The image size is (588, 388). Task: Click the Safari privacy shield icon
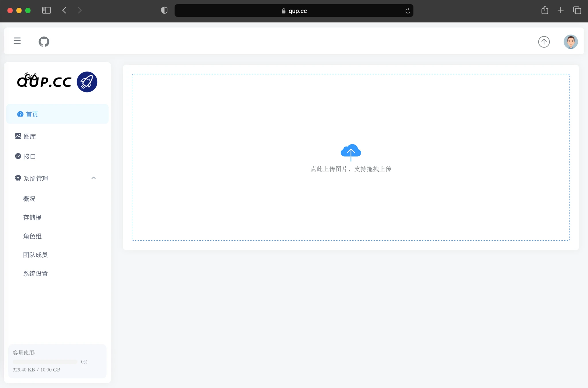coord(164,11)
